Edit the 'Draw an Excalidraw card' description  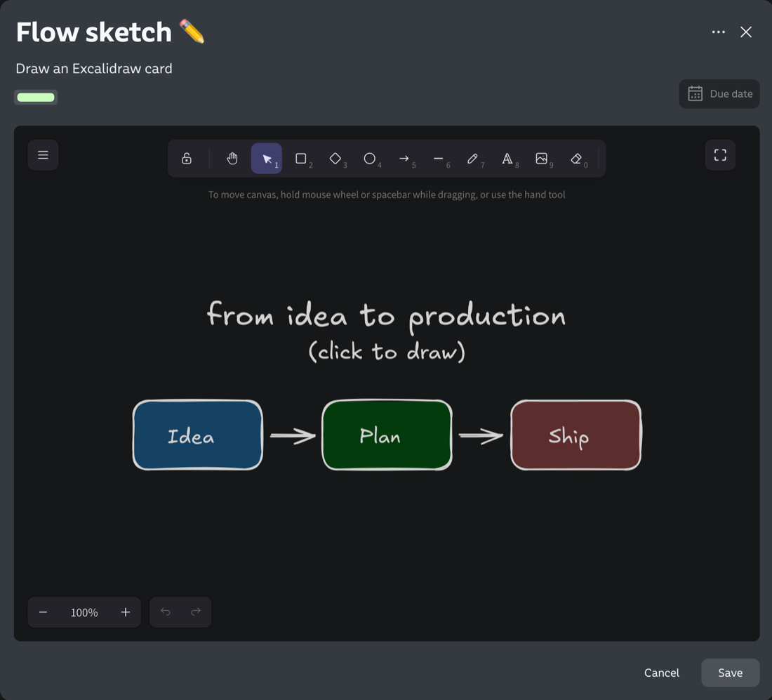coord(94,69)
